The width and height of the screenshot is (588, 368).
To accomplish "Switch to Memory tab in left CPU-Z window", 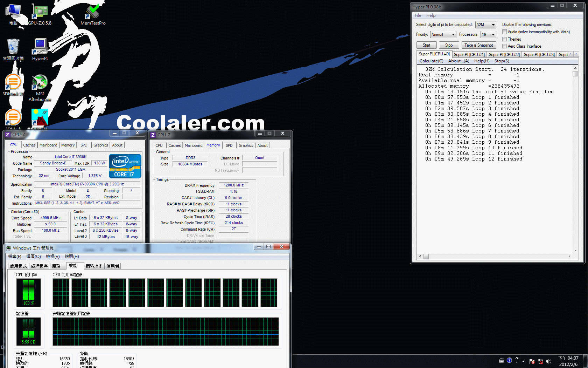I will point(68,145).
